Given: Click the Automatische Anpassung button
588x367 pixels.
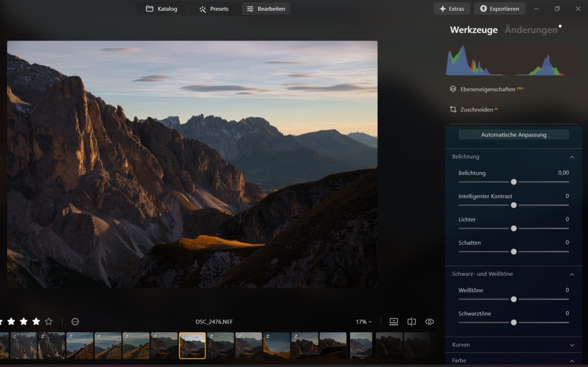Looking at the screenshot, I should tap(513, 135).
